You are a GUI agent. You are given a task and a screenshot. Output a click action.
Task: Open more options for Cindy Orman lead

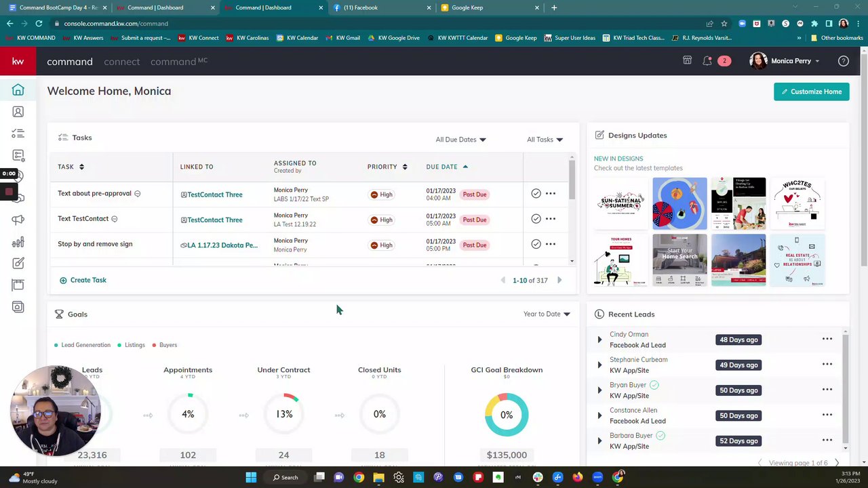click(827, 339)
